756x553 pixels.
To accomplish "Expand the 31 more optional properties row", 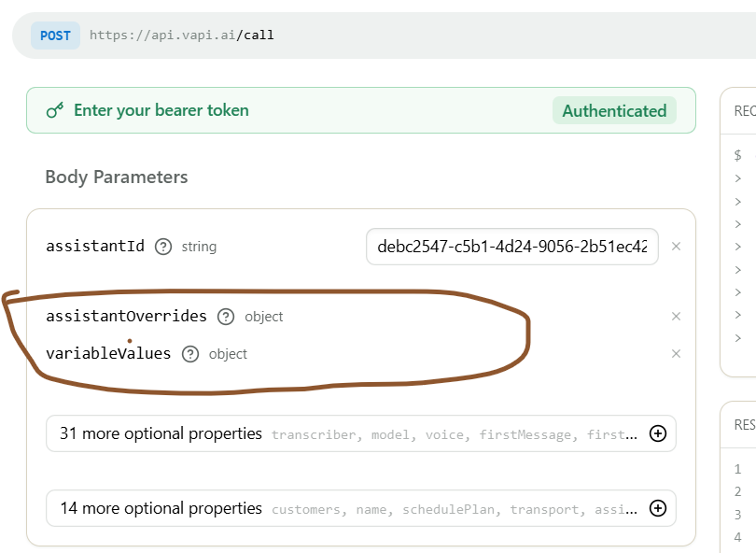I will coord(360,433).
